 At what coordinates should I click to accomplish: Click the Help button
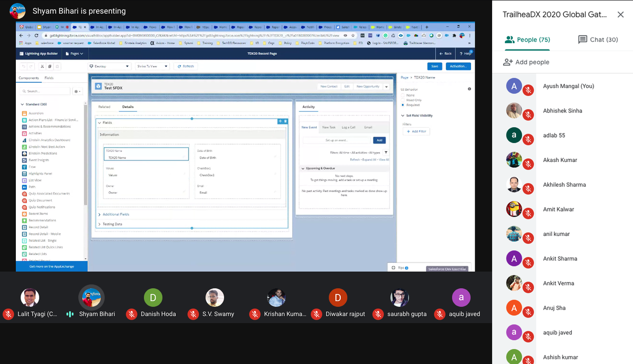(x=465, y=53)
